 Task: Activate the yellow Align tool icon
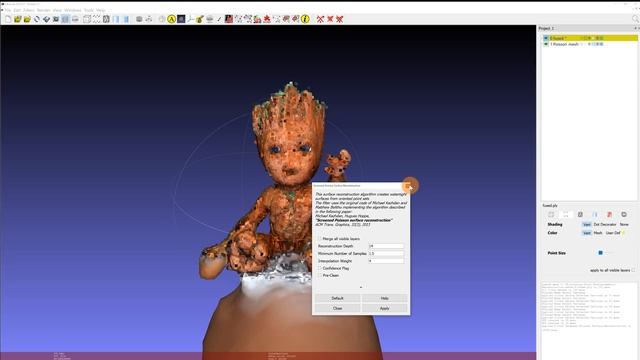click(171, 19)
